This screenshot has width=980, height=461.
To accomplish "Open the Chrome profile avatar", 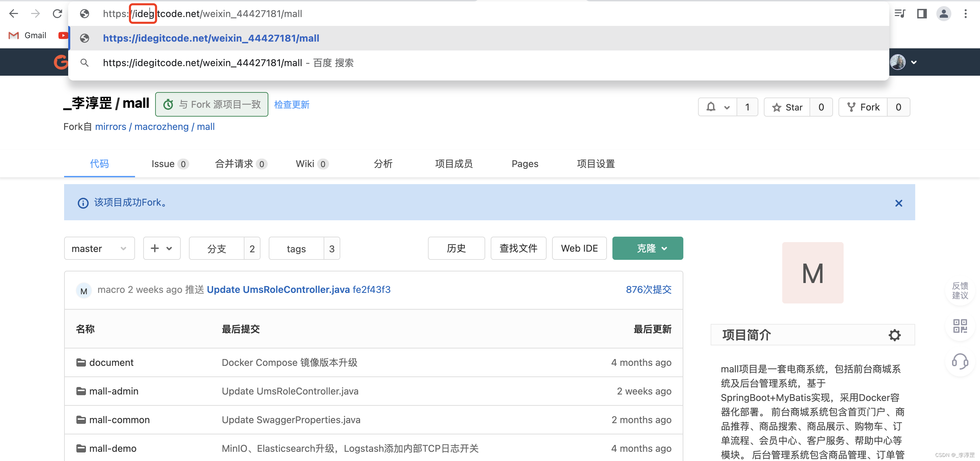I will click(944, 14).
